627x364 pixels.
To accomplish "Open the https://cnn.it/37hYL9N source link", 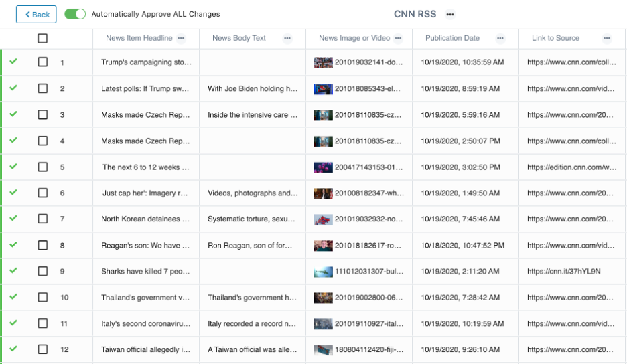I will pos(563,271).
